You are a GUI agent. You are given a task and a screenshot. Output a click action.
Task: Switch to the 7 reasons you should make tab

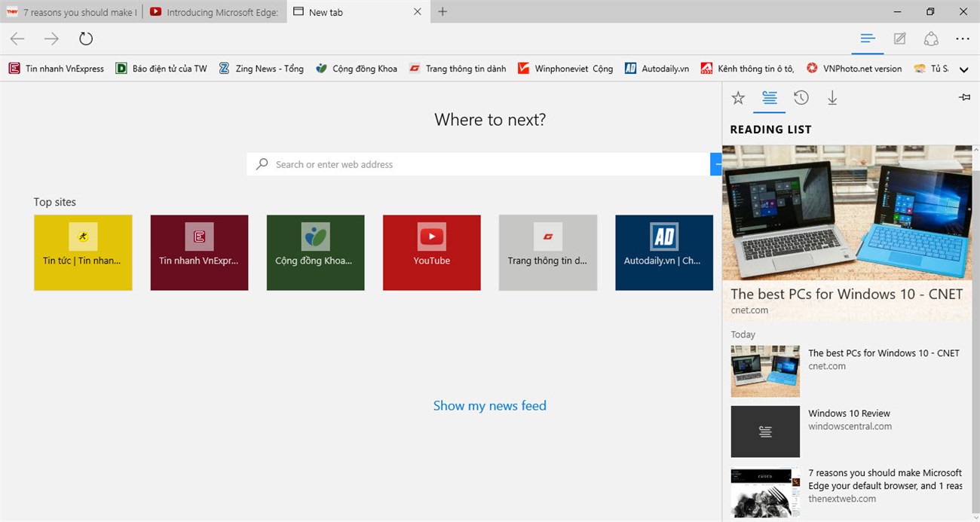72,12
